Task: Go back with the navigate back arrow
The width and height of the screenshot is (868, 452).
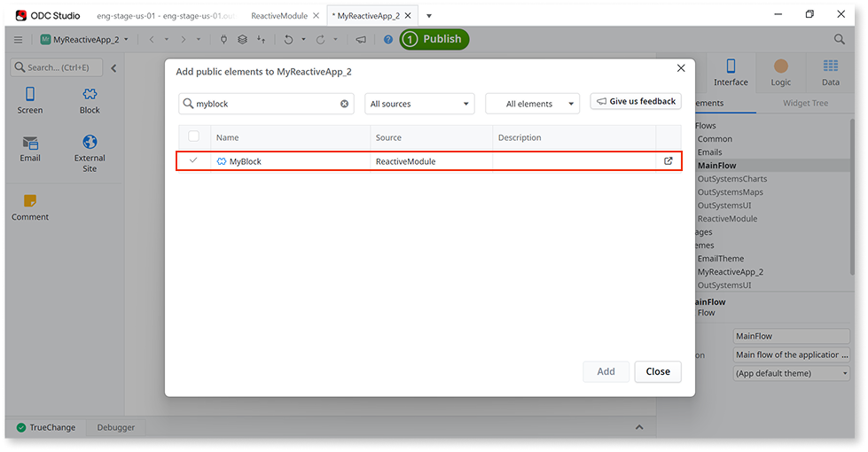Action: click(152, 39)
